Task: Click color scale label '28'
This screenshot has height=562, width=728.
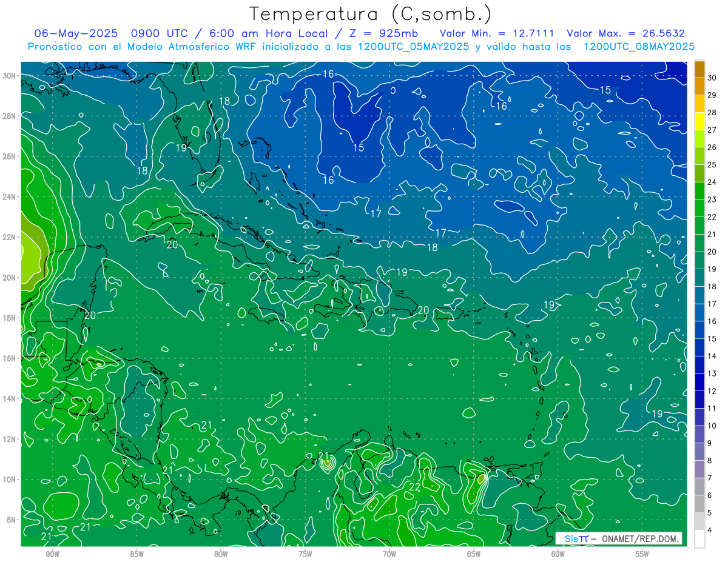Action: (x=712, y=112)
